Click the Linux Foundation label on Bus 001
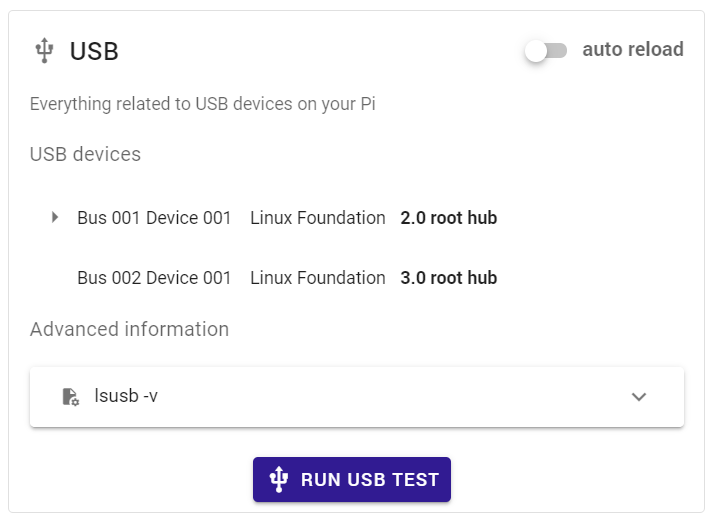Screen dimensions: 714x521 [318, 218]
